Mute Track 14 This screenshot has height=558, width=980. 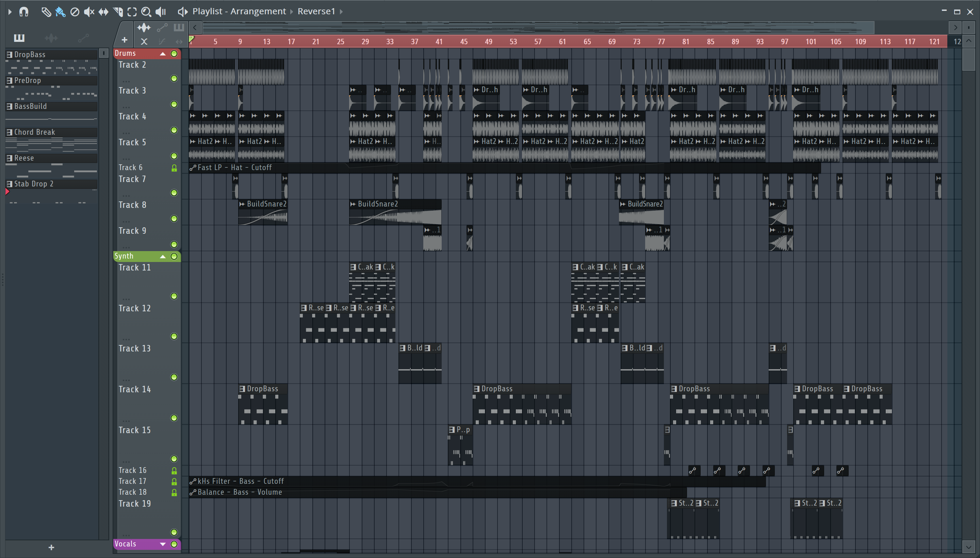[x=174, y=418]
